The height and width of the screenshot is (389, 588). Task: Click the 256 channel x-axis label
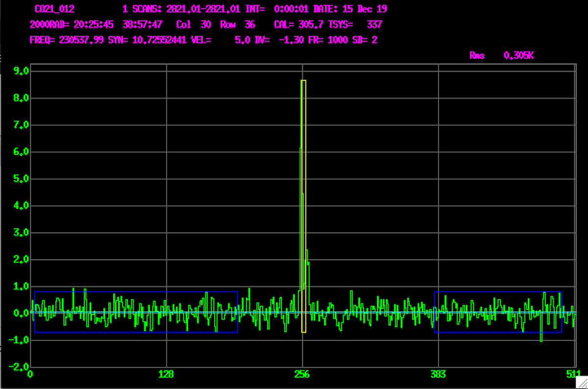302,375
